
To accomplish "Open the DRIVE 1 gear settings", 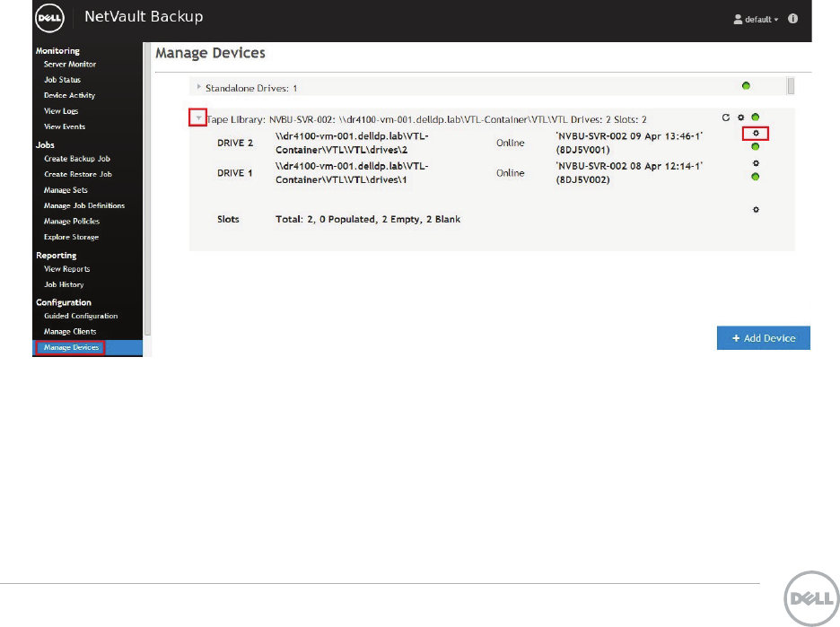I will (x=756, y=163).
